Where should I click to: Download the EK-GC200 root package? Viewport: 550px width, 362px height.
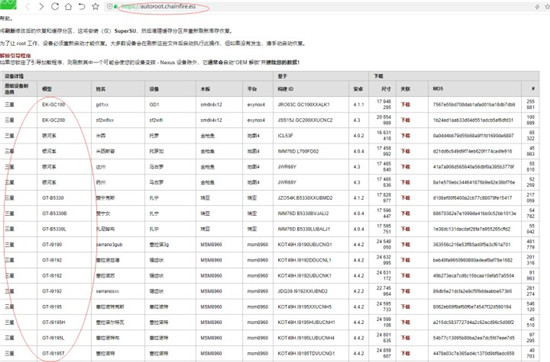[x=405, y=120]
